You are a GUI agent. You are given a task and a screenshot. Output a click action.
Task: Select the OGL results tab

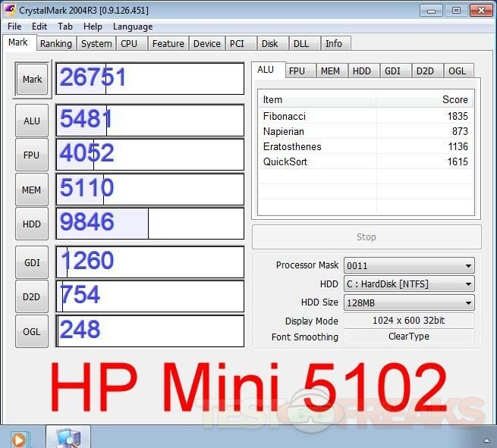(x=457, y=70)
